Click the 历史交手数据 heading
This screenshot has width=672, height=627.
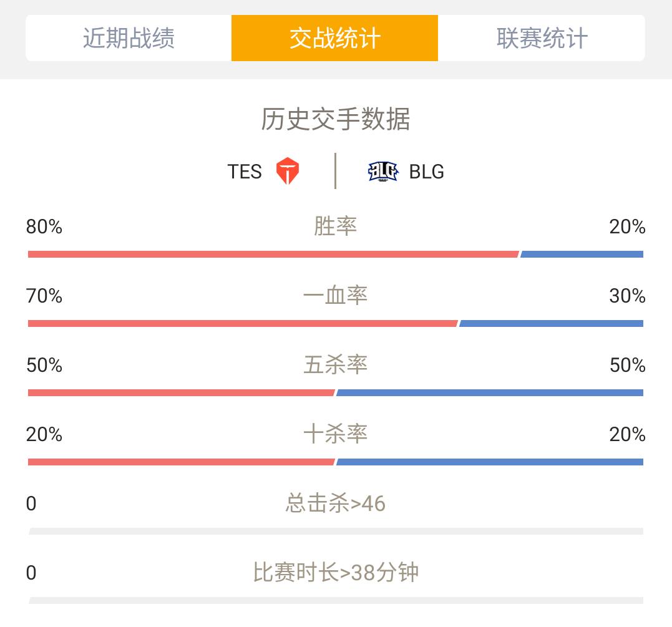[336, 119]
